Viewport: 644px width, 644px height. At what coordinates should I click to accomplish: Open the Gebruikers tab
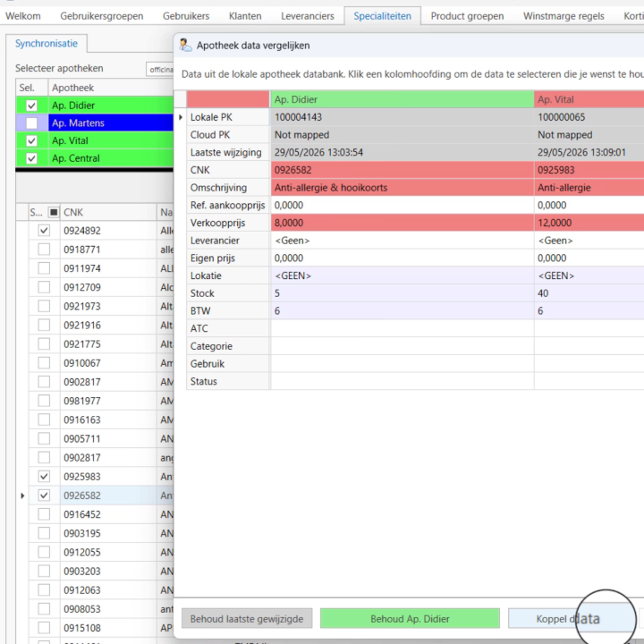(x=186, y=16)
